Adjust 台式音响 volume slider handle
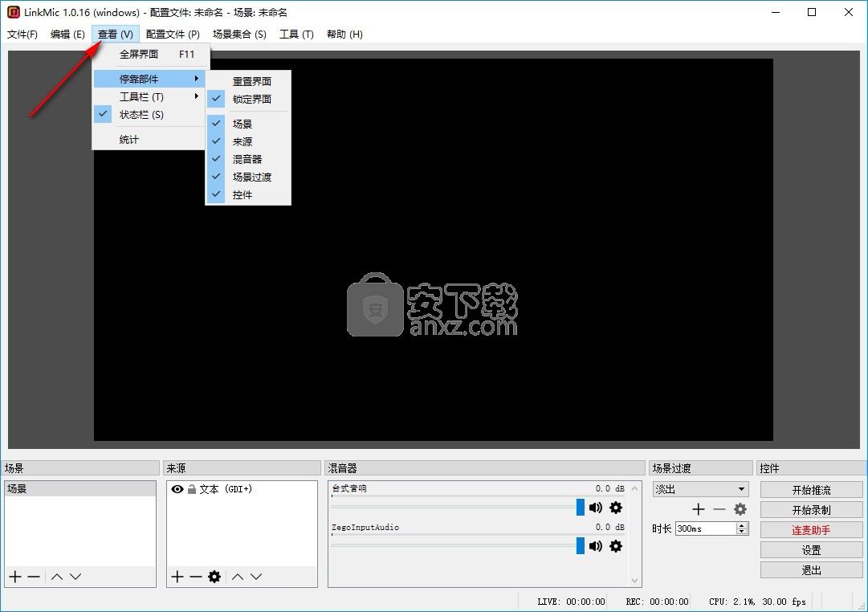This screenshot has width=868, height=612. point(581,508)
